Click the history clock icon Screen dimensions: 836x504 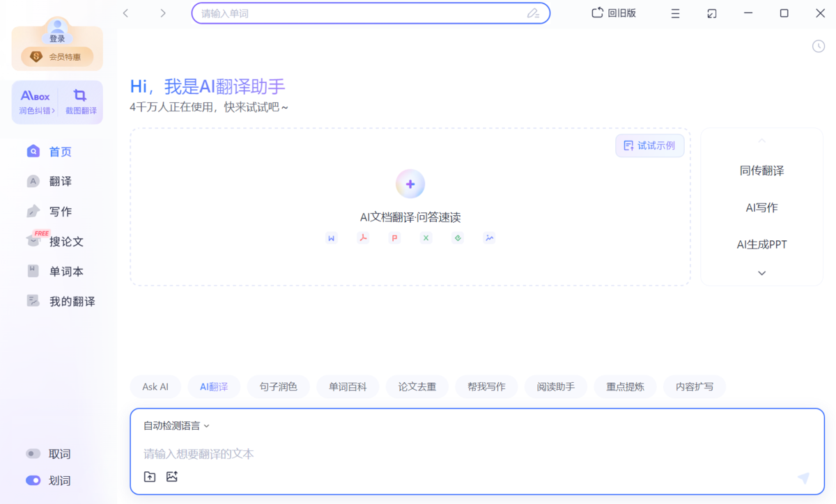[818, 46]
